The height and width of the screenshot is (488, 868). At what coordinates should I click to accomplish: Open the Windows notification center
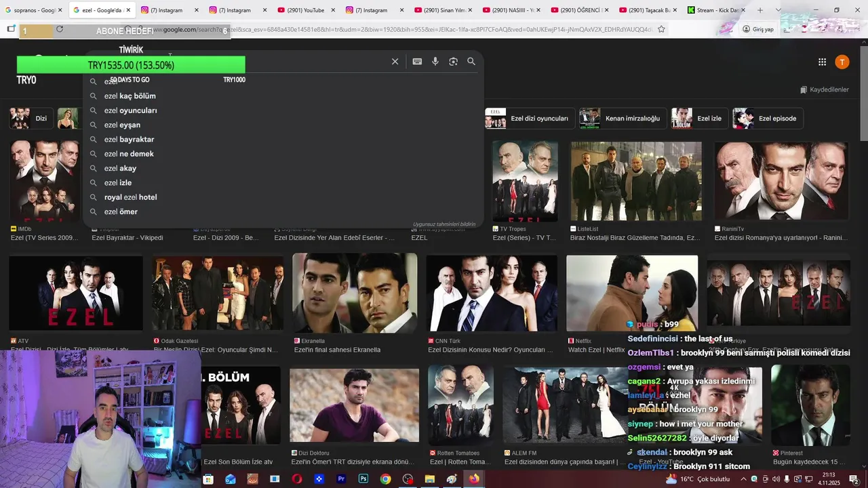854,479
